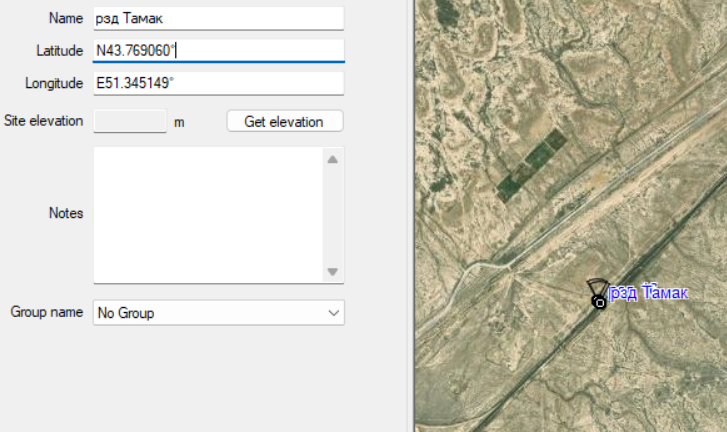Click the empty Site elevation box

pos(129,121)
